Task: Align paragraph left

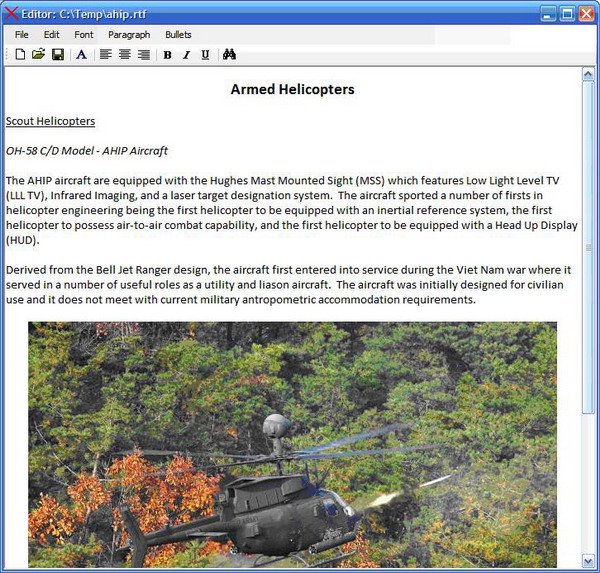Action: pyautogui.click(x=106, y=54)
